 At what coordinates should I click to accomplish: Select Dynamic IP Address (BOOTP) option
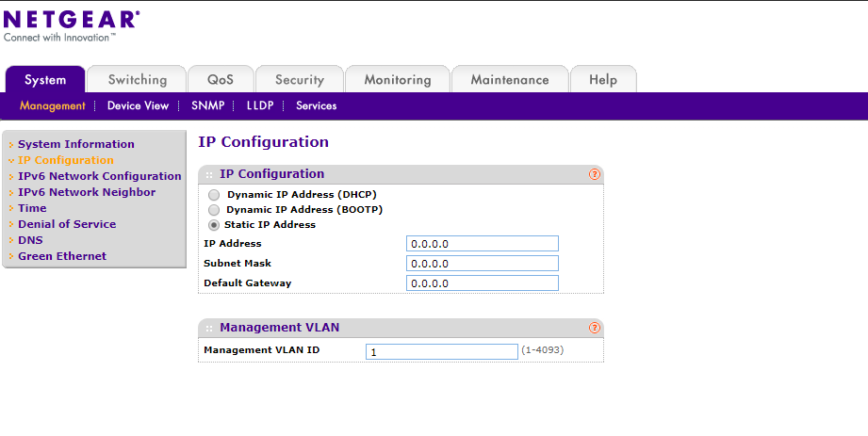pos(214,209)
